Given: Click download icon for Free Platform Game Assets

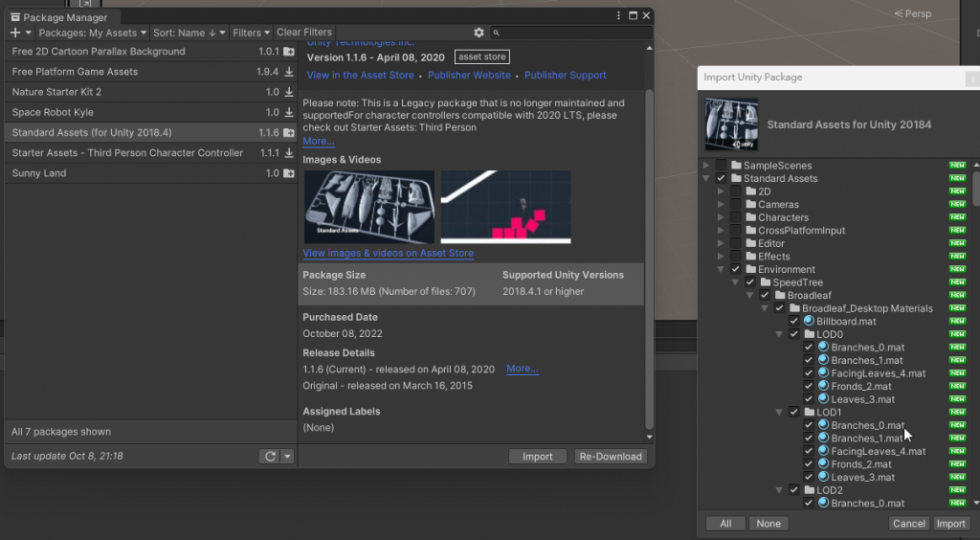Looking at the screenshot, I should point(289,72).
